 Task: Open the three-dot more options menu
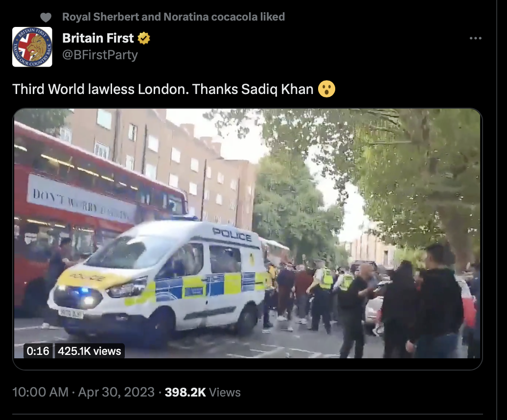(475, 38)
